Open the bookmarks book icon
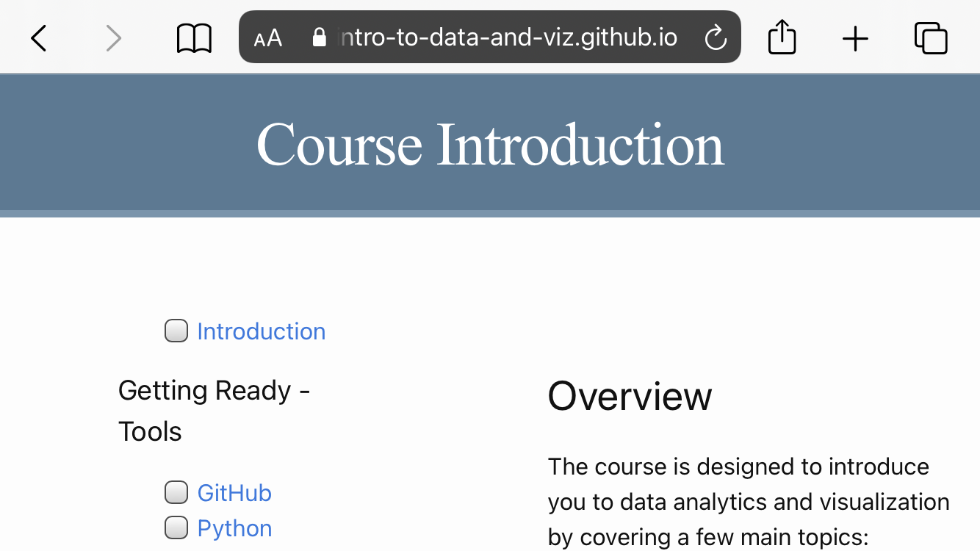The image size is (980, 551). (x=195, y=38)
